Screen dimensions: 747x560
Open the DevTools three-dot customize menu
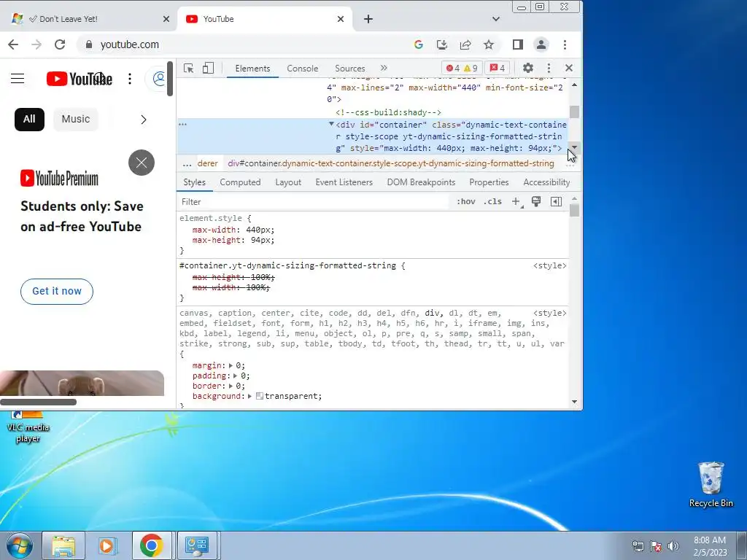click(x=549, y=68)
